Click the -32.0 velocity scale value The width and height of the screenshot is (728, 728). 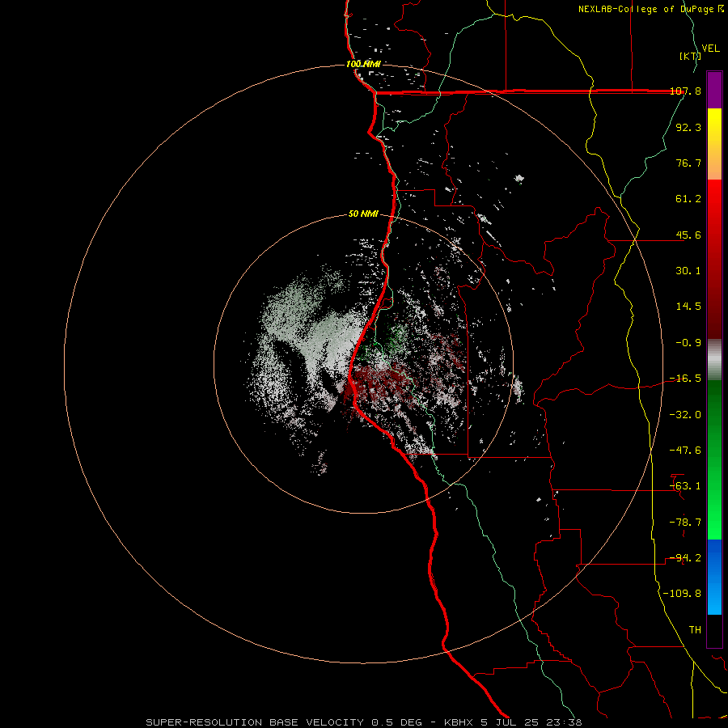point(685,415)
